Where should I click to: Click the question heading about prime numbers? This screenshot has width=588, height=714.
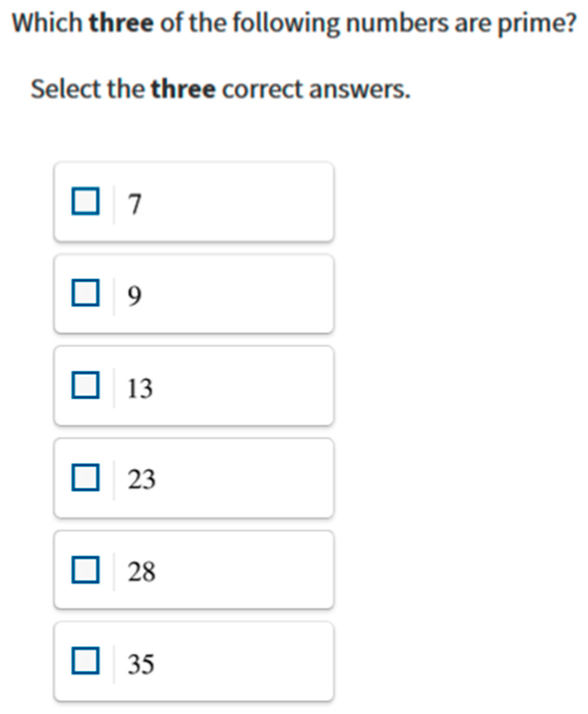(294, 23)
